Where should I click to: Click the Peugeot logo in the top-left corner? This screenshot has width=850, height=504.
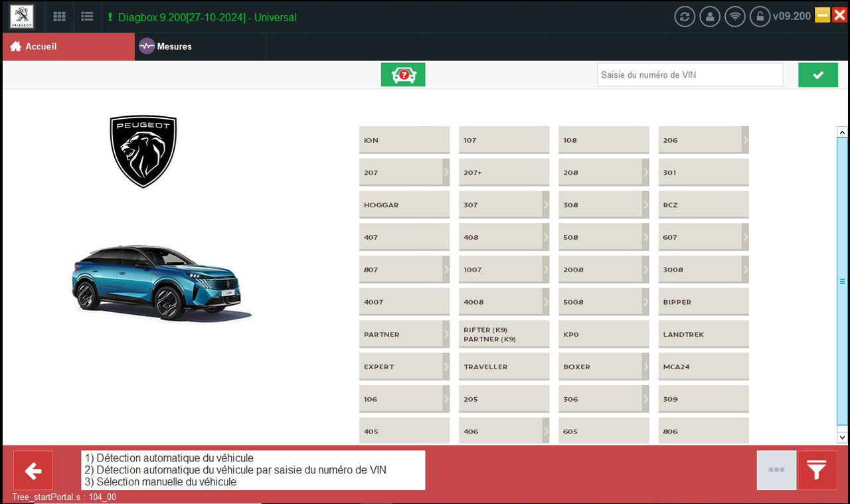pos(22,16)
